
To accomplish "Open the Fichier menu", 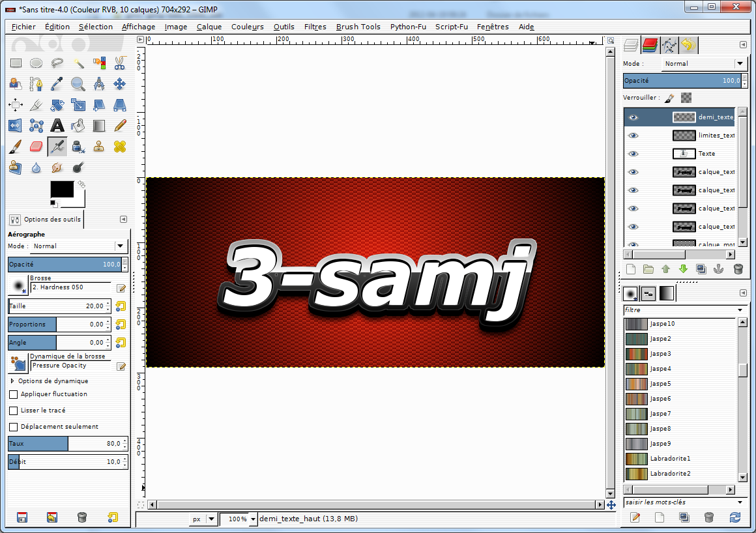I will tap(23, 27).
